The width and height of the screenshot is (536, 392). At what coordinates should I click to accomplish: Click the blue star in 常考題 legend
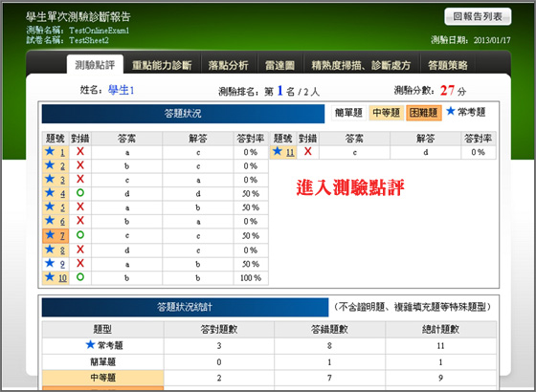click(451, 111)
